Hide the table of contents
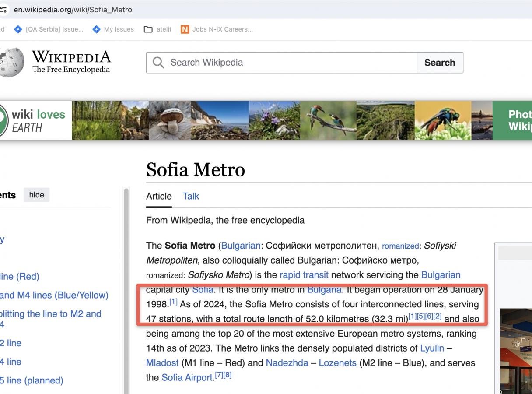This screenshot has height=394, width=532. 36,195
